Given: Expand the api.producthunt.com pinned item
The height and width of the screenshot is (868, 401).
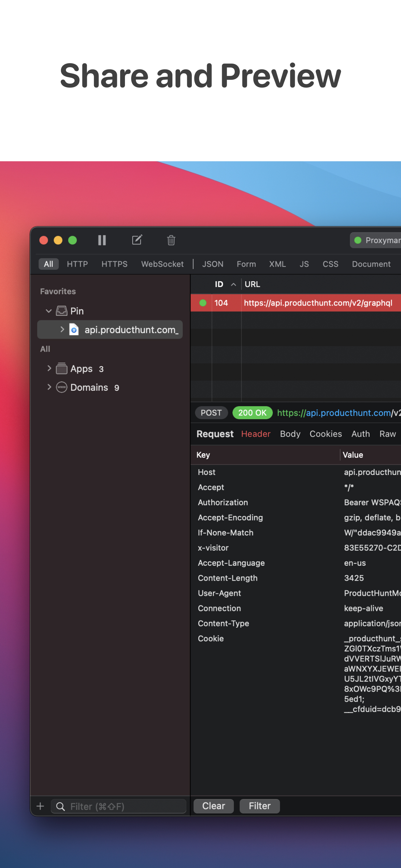Looking at the screenshot, I should [x=62, y=329].
